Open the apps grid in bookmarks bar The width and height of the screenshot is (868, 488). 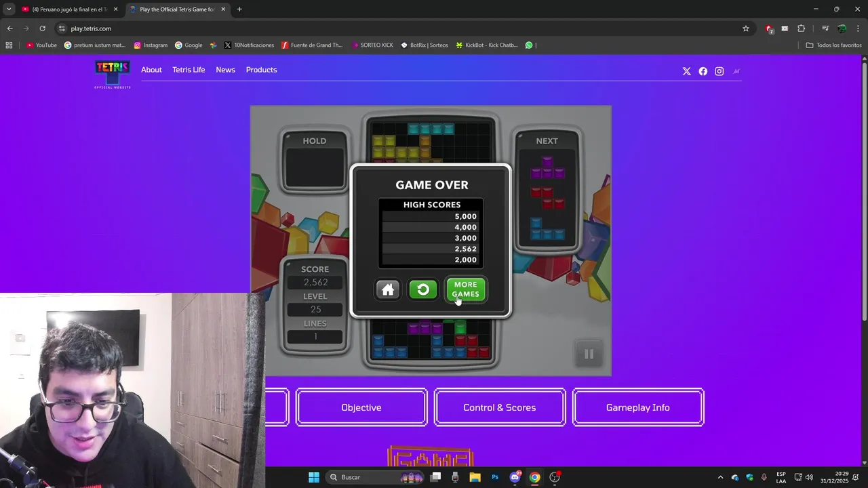click(x=9, y=45)
